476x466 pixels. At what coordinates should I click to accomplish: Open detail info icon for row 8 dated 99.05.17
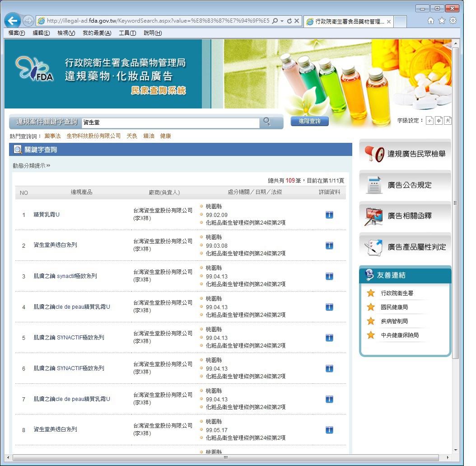[x=329, y=430]
